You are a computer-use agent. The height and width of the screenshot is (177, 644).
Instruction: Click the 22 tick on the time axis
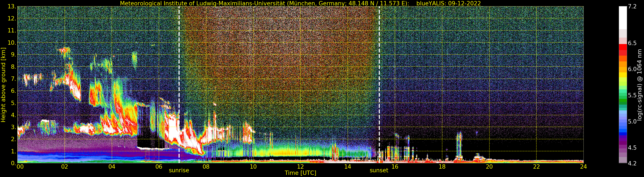click(536, 166)
